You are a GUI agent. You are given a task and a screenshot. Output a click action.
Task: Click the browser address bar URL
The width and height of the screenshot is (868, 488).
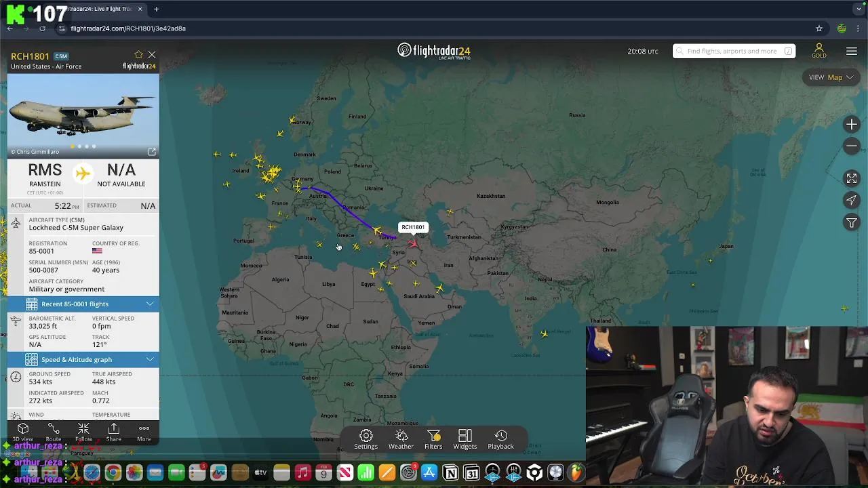click(128, 28)
